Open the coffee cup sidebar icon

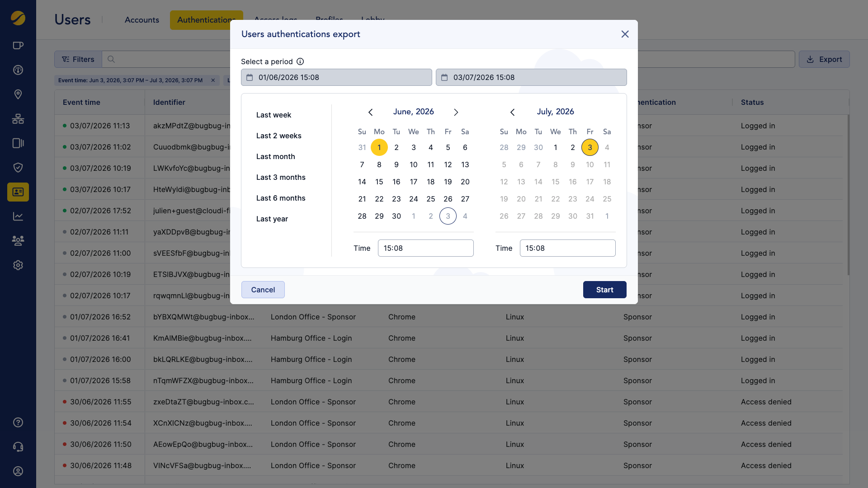click(18, 45)
